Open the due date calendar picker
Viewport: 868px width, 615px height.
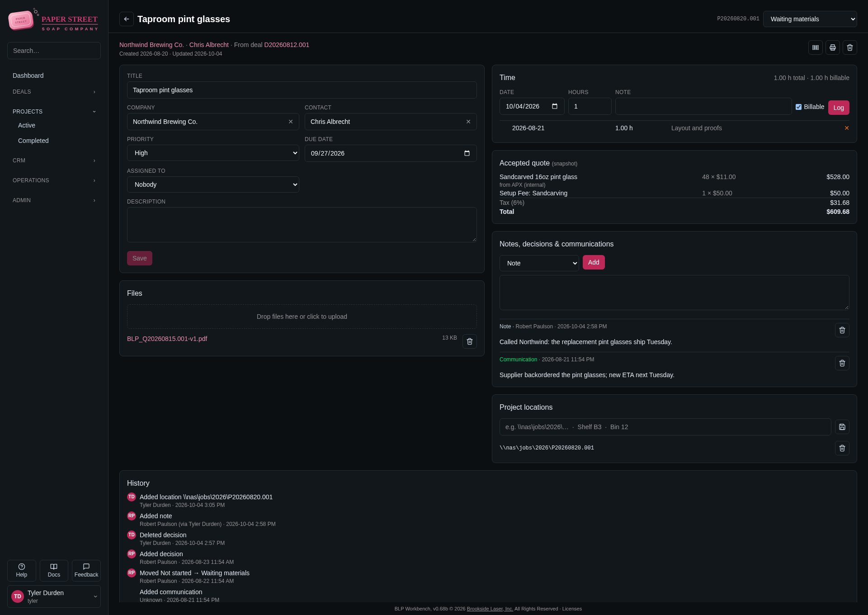(467, 153)
